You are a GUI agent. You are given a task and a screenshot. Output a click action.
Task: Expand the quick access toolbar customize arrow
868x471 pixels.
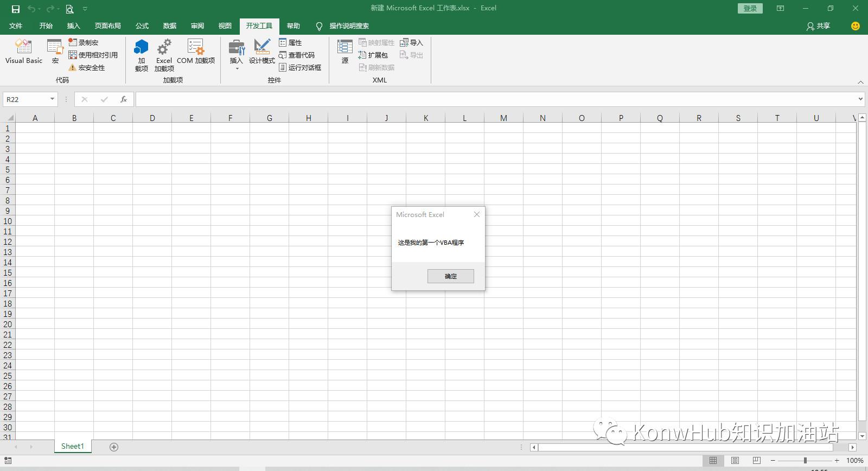(85, 9)
